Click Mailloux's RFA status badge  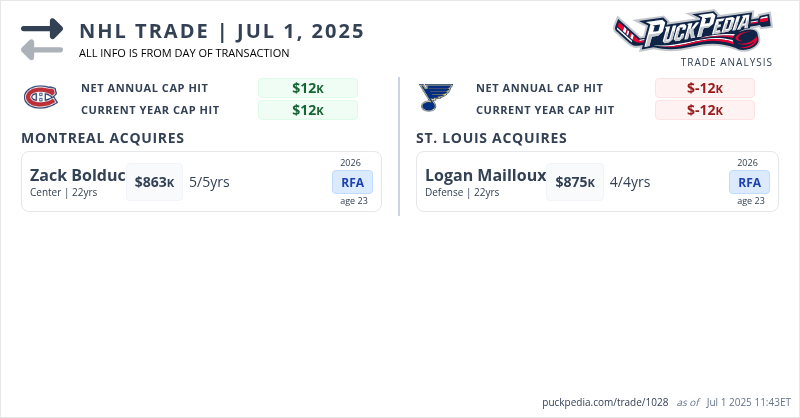pos(749,182)
